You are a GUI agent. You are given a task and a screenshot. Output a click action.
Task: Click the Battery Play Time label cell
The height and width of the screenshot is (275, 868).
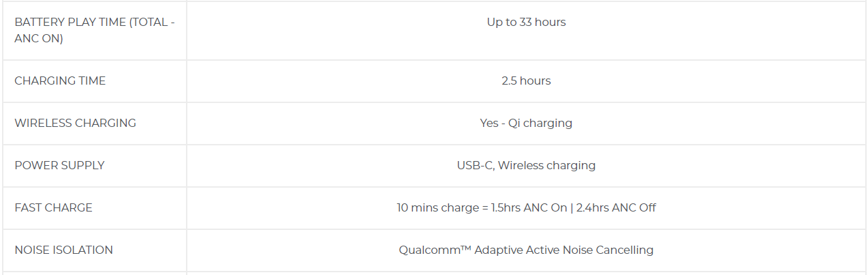coord(94,30)
